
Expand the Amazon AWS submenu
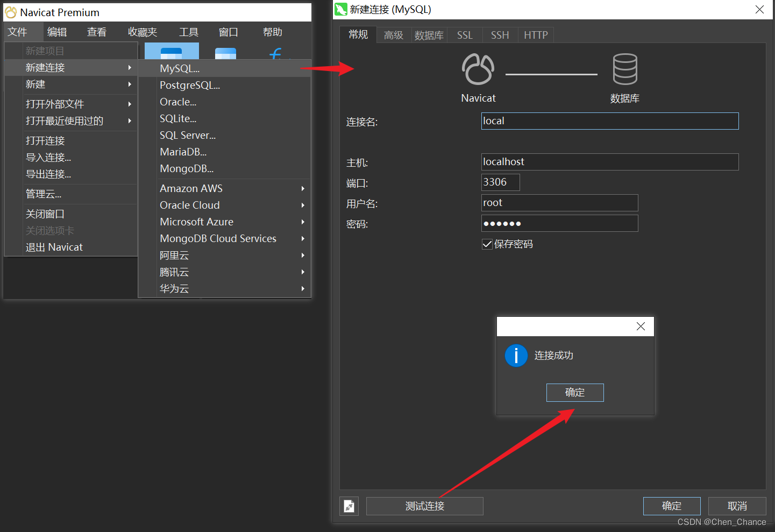tap(303, 189)
